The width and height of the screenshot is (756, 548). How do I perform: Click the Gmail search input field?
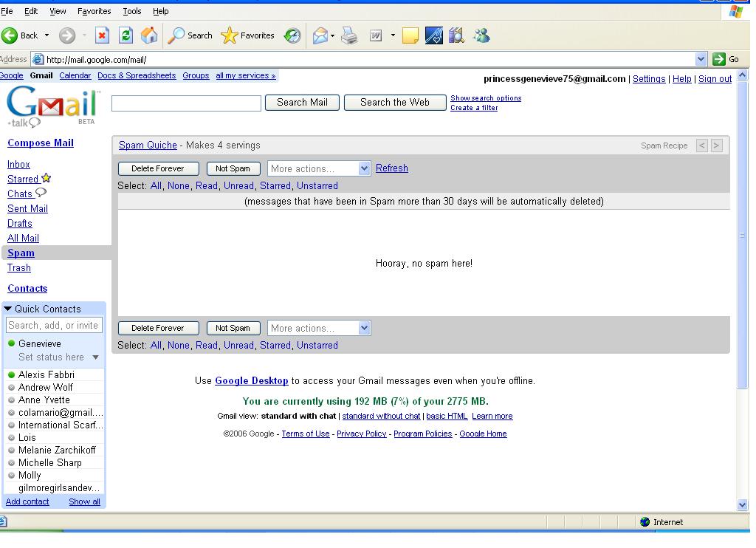(186, 103)
